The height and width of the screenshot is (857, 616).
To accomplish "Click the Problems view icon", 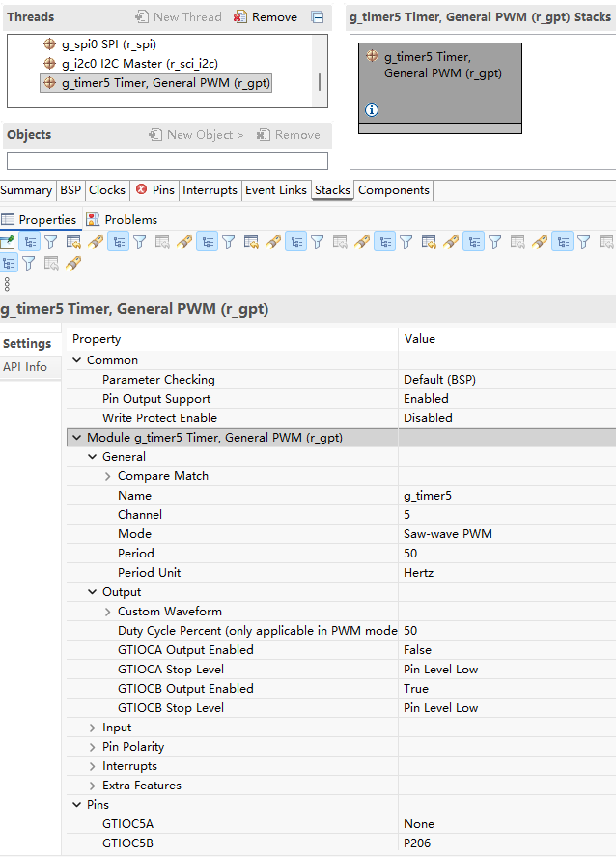I will (x=93, y=219).
